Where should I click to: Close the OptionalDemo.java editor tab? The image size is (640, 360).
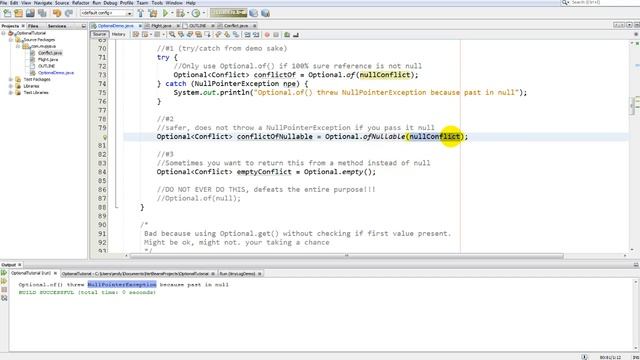click(140, 26)
